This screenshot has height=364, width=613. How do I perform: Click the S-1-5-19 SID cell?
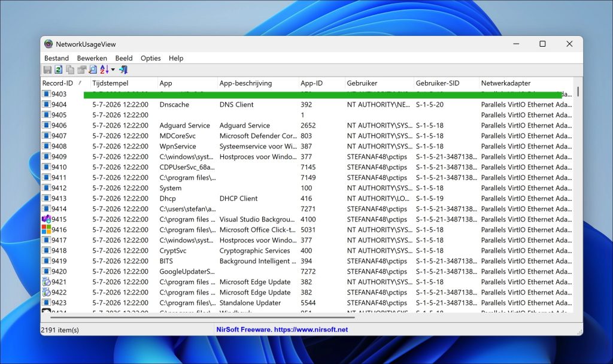point(430,199)
